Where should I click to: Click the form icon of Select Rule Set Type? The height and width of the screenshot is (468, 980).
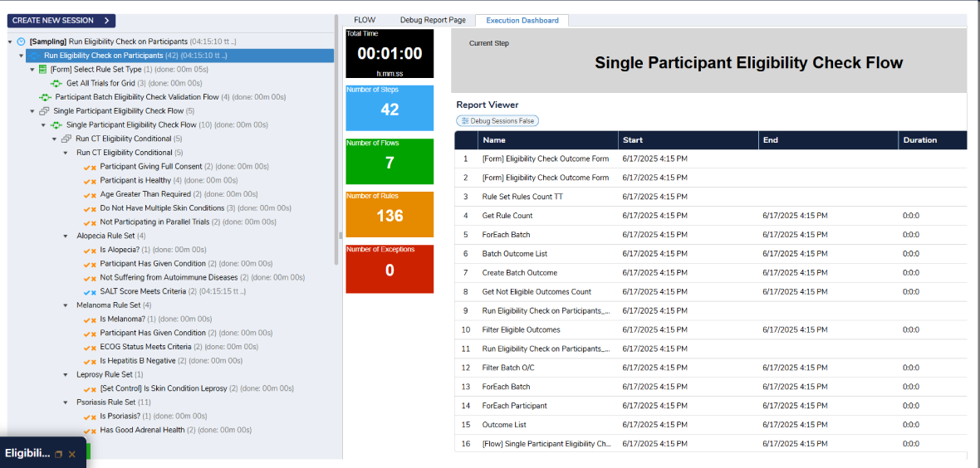tap(42, 70)
